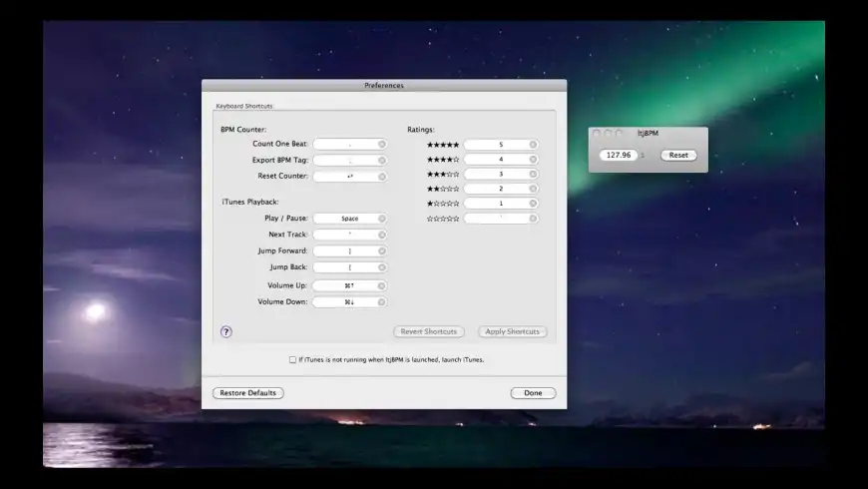
Task: Clear the Count One Beat shortcut
Action: 381,145
